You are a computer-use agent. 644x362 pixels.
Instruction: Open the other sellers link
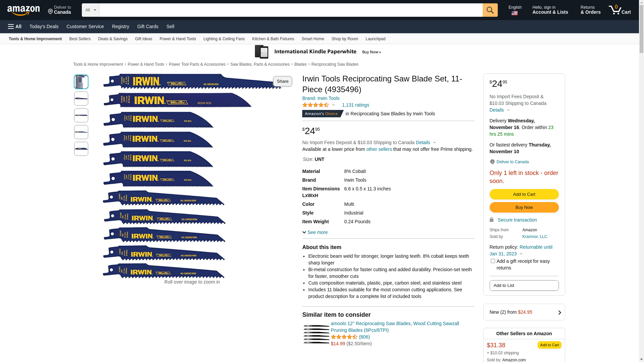pyautogui.click(x=379, y=149)
